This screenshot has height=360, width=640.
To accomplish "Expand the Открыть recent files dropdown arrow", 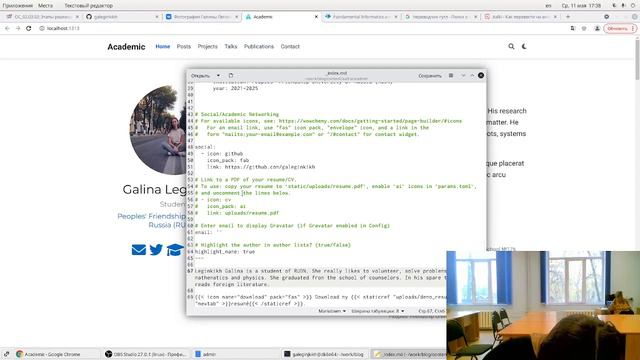I will pyautogui.click(x=218, y=76).
